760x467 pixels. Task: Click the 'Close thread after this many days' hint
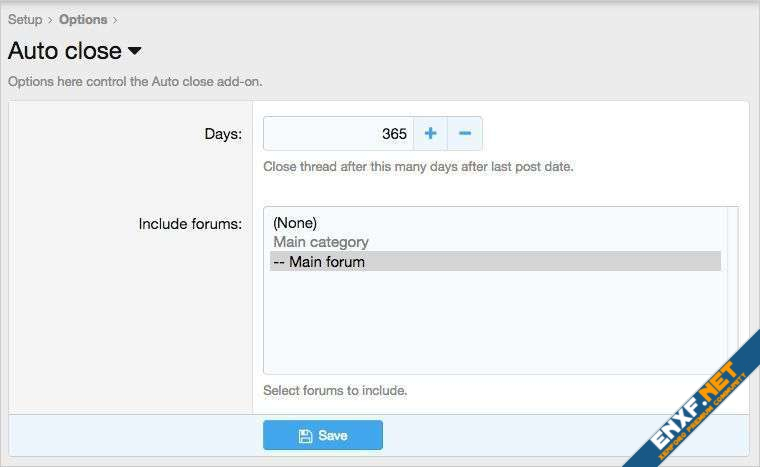(x=418, y=167)
